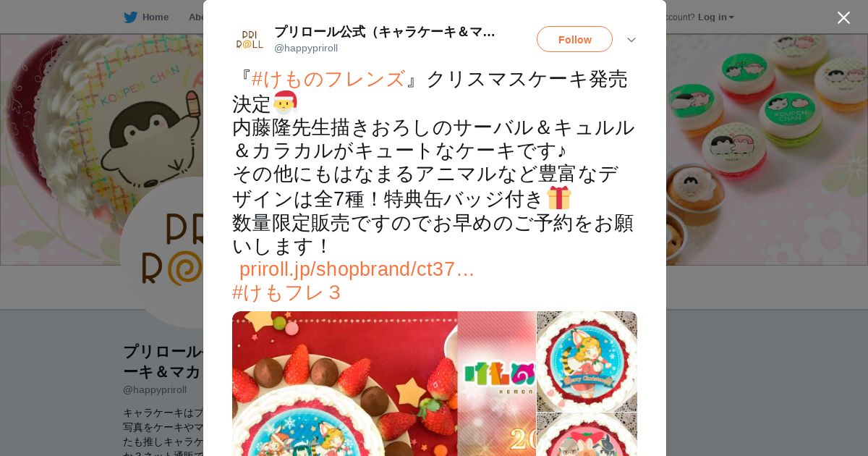Screen dimensions: 868x456
Task: Click the Twitter bird Home icon
Action: tap(130, 17)
